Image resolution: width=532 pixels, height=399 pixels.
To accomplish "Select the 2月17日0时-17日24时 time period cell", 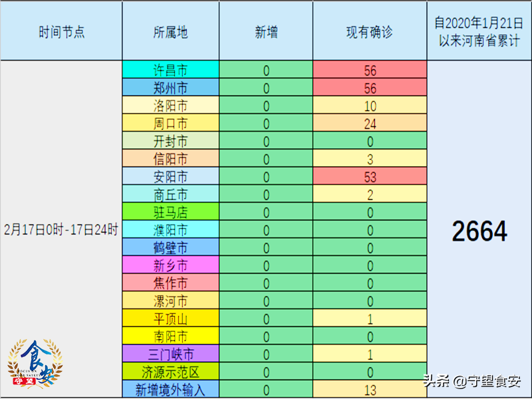I will pos(61,230).
